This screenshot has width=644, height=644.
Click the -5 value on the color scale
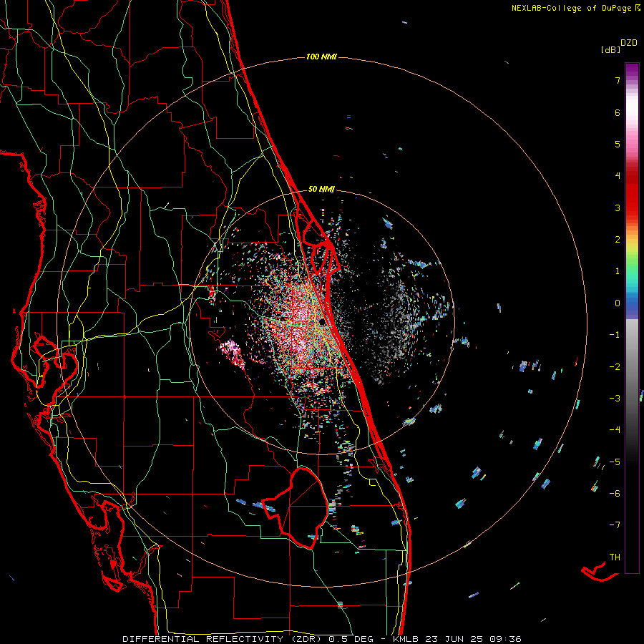pos(615,462)
